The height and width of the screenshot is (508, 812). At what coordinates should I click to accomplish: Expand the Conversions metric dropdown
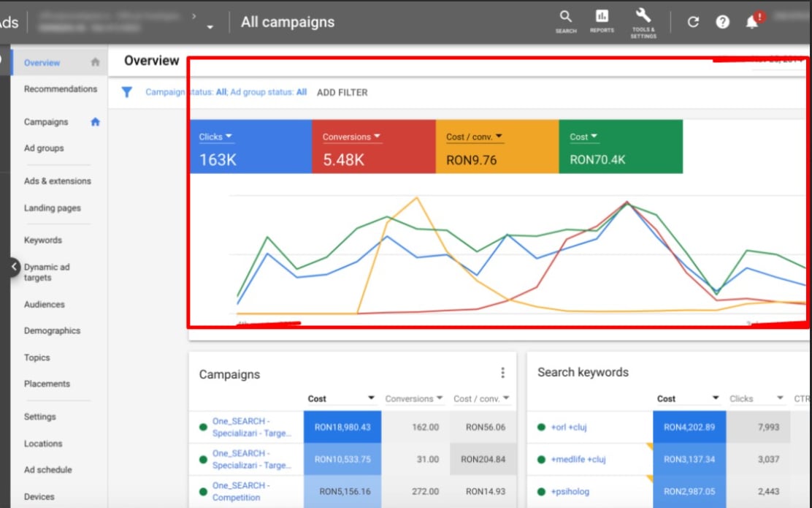click(378, 137)
